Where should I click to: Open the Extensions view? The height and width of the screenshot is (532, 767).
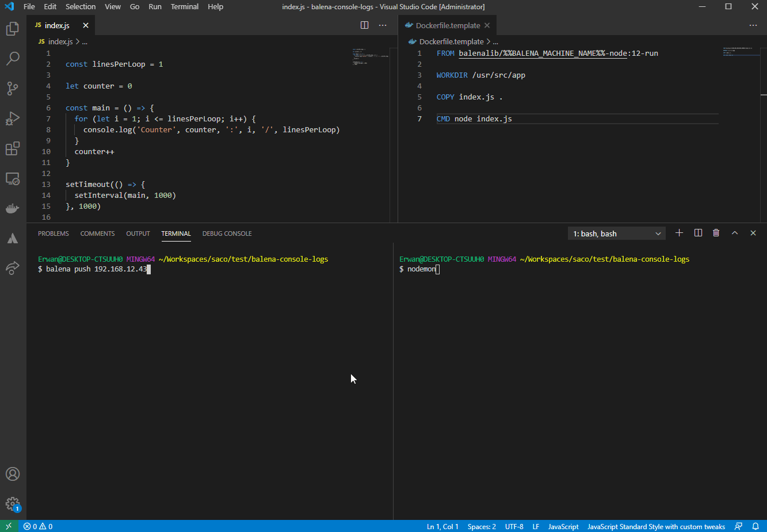(x=13, y=148)
